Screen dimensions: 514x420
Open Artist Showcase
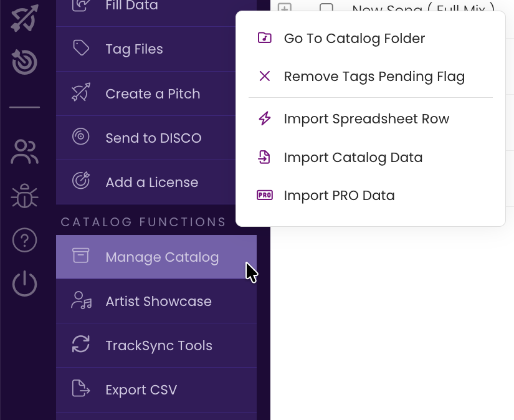point(156,301)
